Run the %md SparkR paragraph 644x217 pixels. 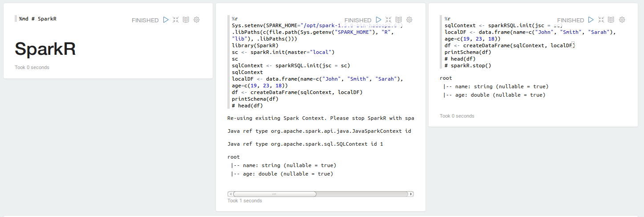pyautogui.click(x=166, y=20)
